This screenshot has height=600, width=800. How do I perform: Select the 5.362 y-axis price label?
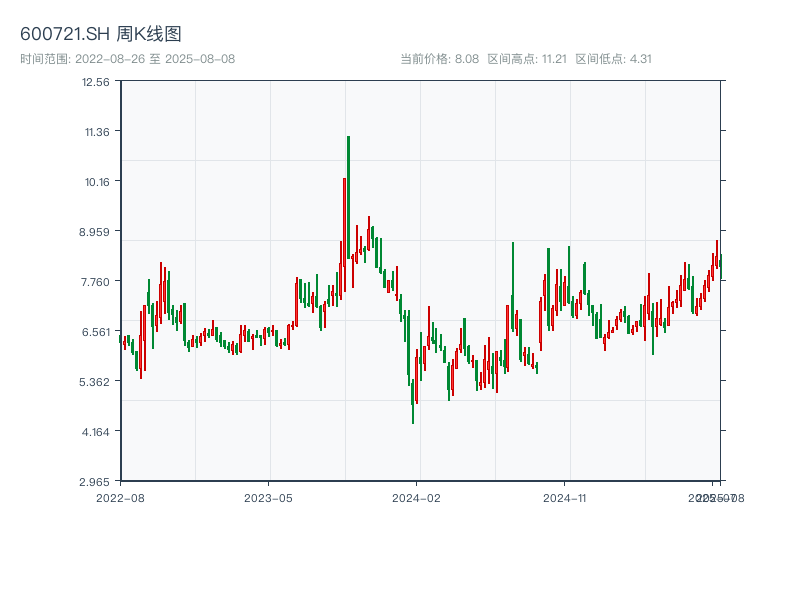(x=96, y=382)
